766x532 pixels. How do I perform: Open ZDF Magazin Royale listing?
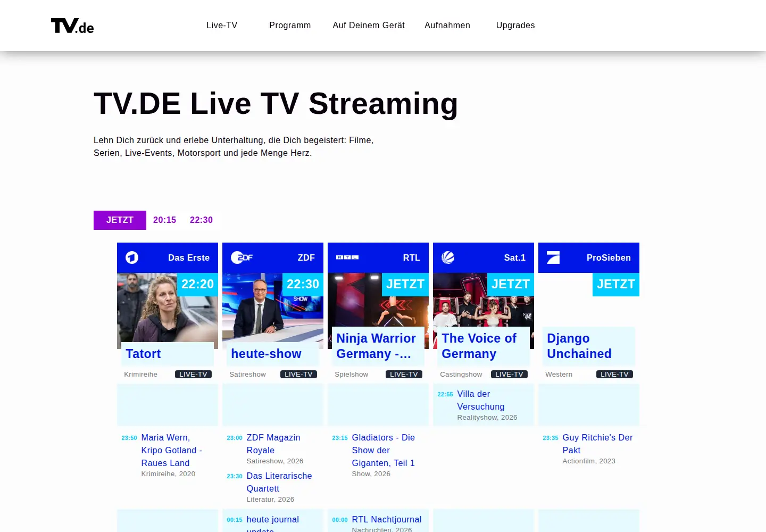(x=273, y=444)
